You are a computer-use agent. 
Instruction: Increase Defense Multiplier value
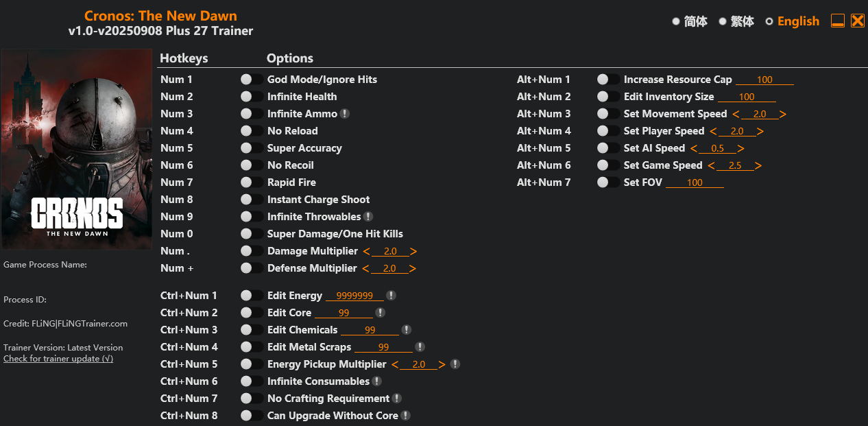(412, 269)
